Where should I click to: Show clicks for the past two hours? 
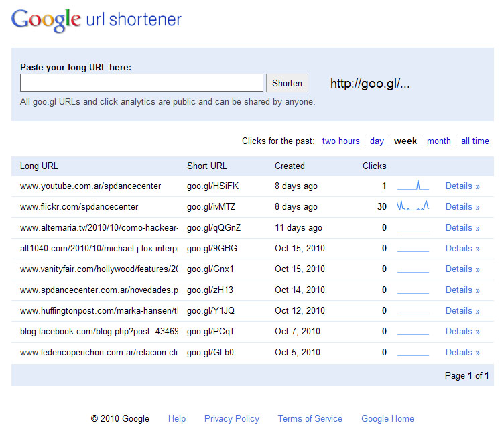pos(340,141)
